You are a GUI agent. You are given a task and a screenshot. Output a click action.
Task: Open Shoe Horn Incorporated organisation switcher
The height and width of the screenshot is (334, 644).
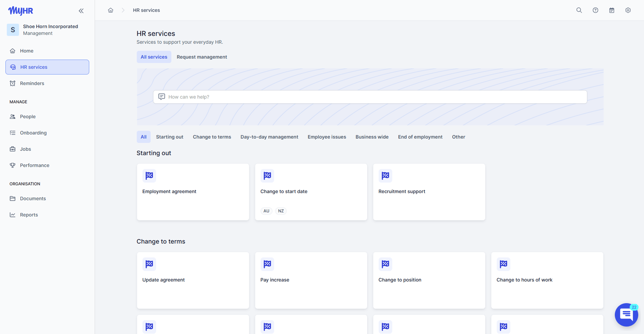coord(47,30)
